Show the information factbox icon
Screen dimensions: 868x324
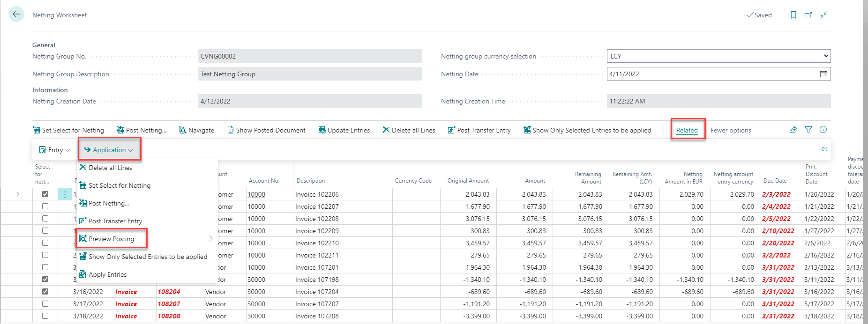click(x=823, y=130)
